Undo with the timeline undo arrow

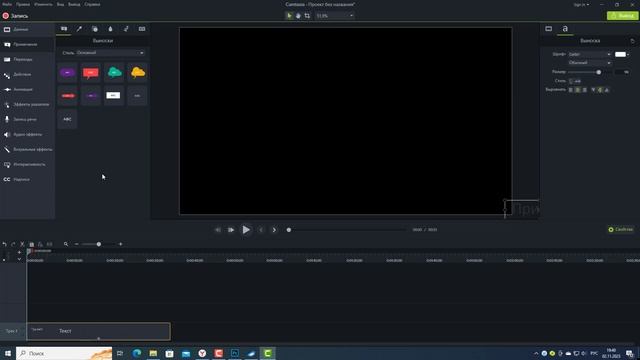[4, 244]
